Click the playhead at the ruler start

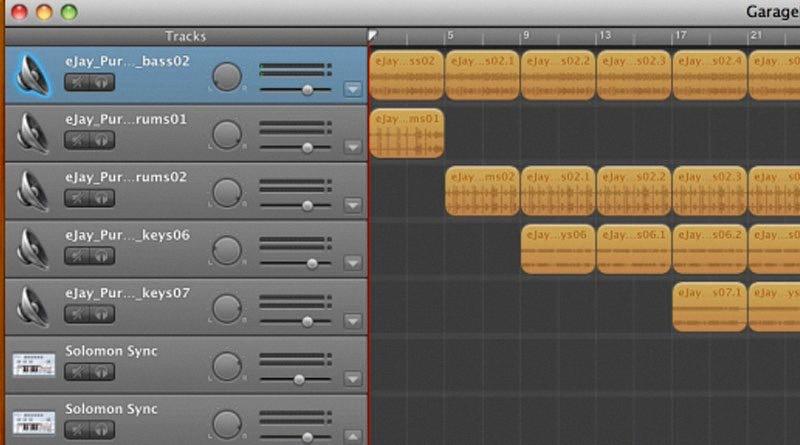[x=372, y=35]
